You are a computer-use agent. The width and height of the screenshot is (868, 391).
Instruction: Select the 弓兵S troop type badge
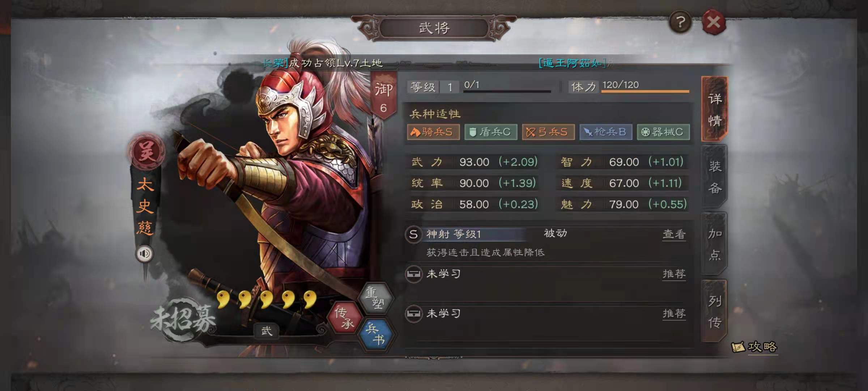pos(548,132)
